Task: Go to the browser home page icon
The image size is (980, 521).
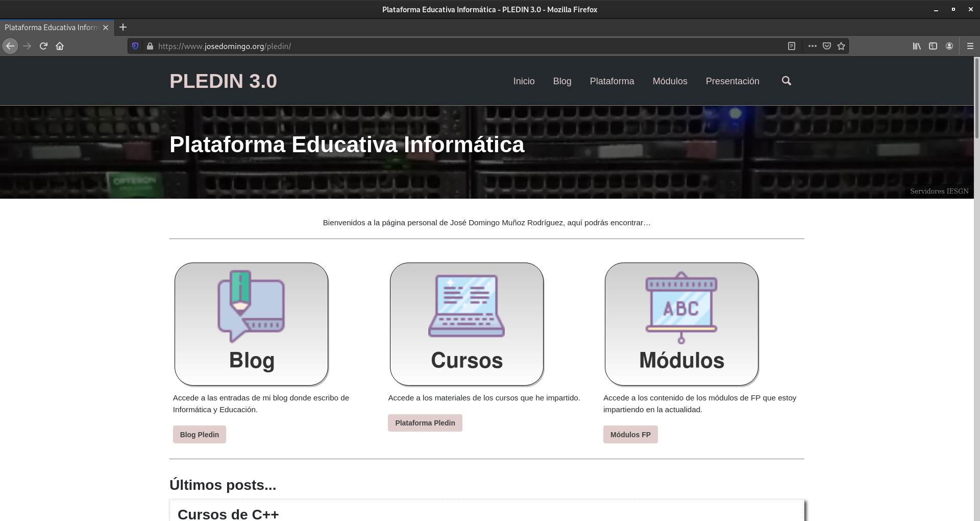Action: [60, 46]
